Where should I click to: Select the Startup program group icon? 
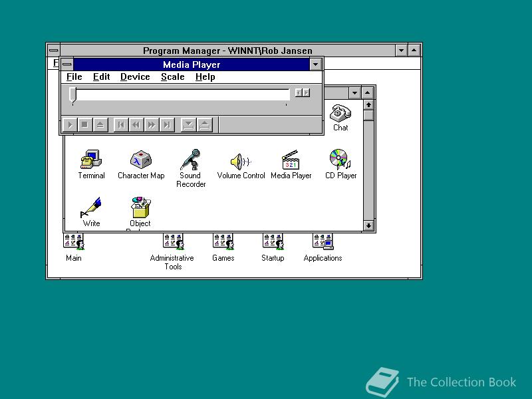pyautogui.click(x=273, y=241)
